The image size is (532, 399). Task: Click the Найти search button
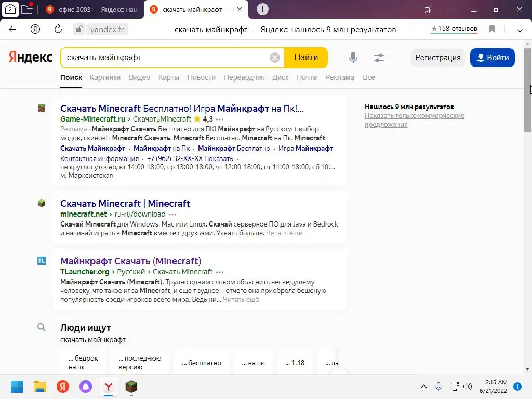306,58
